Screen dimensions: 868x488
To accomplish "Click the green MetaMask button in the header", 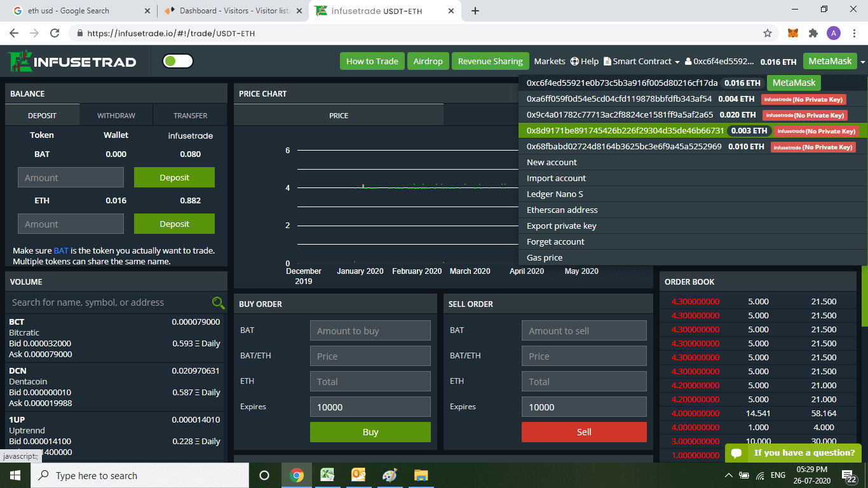I will point(830,61).
